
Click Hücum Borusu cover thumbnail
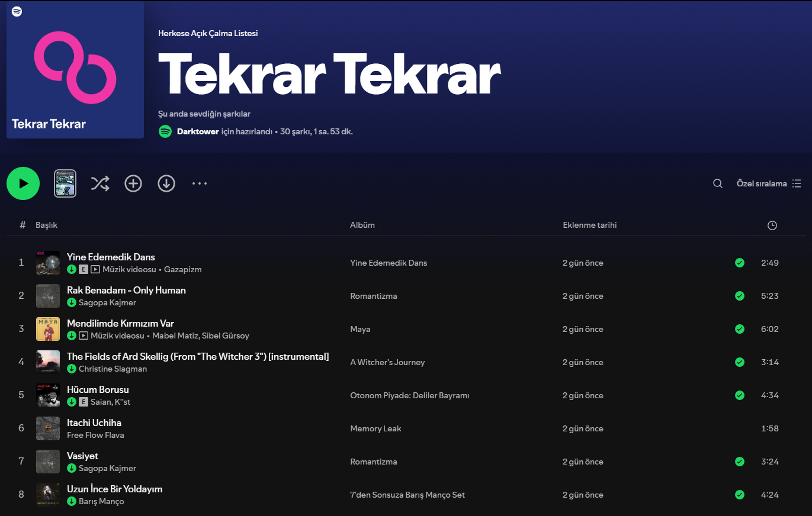pos(48,395)
